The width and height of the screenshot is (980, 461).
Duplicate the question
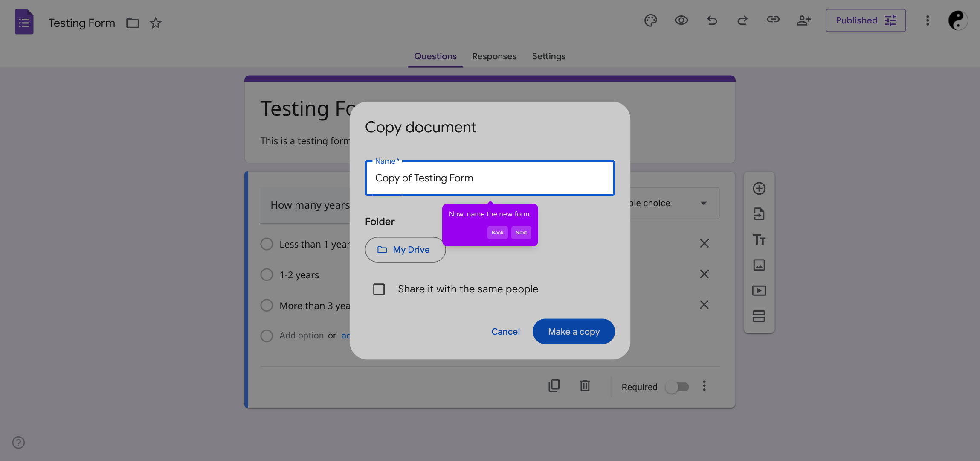[554, 386]
